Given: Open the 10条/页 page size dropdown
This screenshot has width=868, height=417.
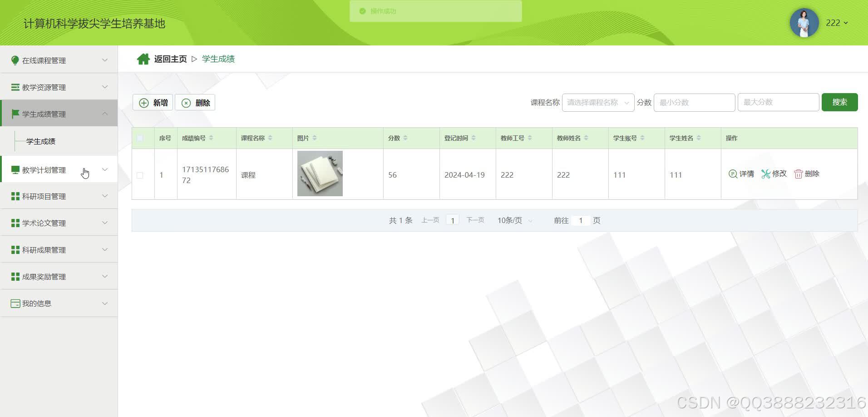Looking at the screenshot, I should tap(514, 220).
